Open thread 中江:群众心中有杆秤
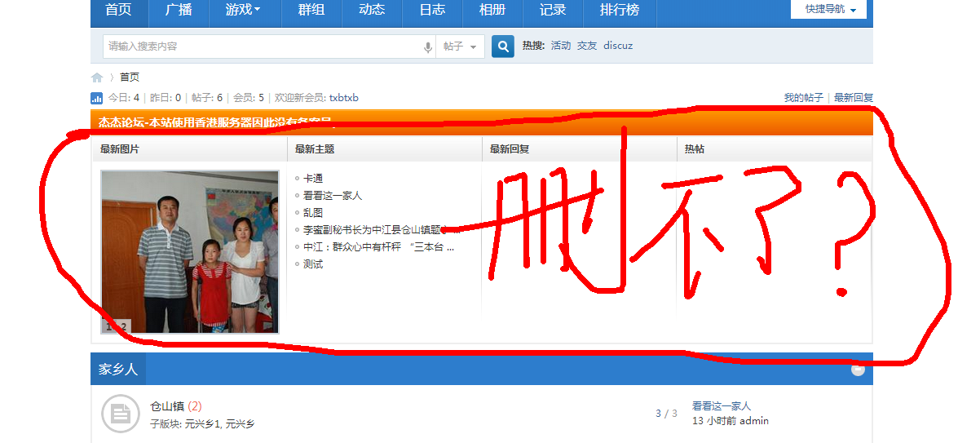 coord(378,247)
